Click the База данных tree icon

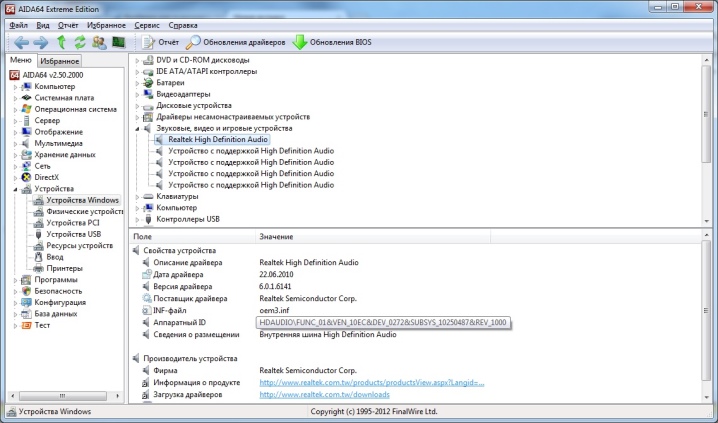(x=27, y=314)
